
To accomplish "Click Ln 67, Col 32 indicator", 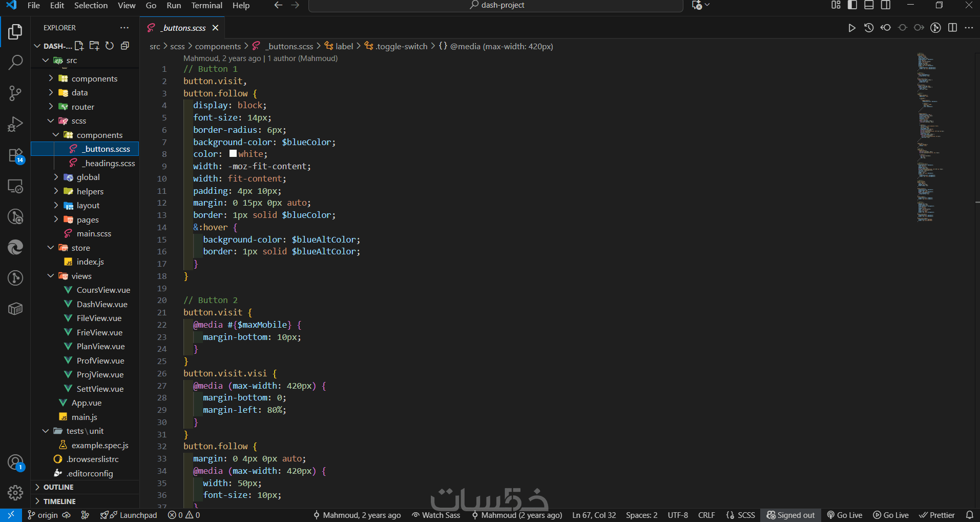I will (594, 515).
